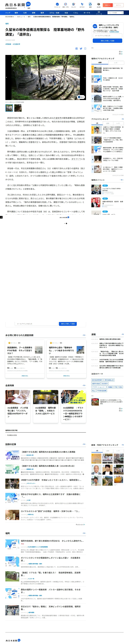Click the 拡大 enlarge photo button
Screen dimensions: 129x644
[81, 97]
